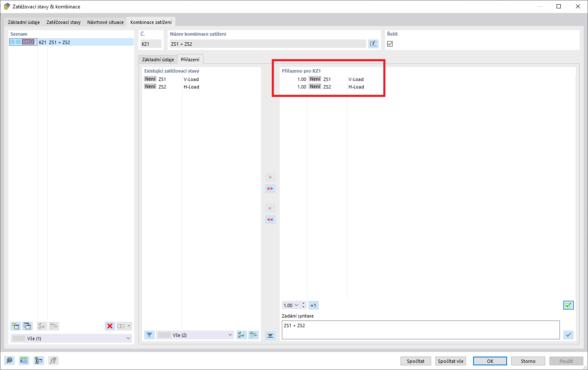This screenshot has width=588, height=370.
Task: Open the fx formula tool in the status bar
Action: (x=53, y=360)
